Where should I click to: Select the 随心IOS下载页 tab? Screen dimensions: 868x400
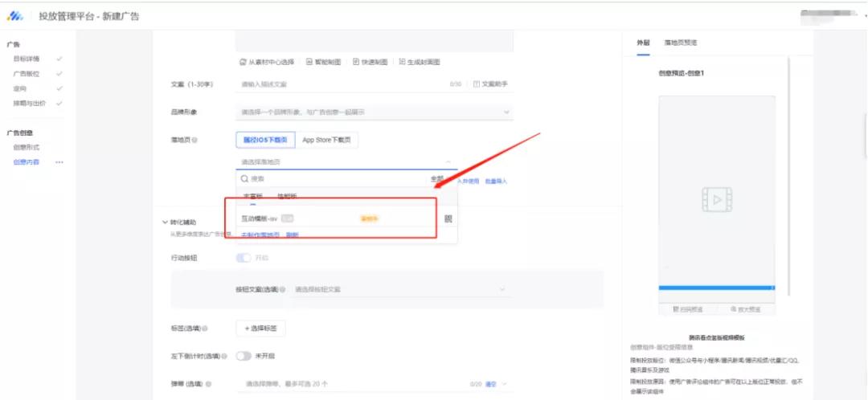[265, 141]
